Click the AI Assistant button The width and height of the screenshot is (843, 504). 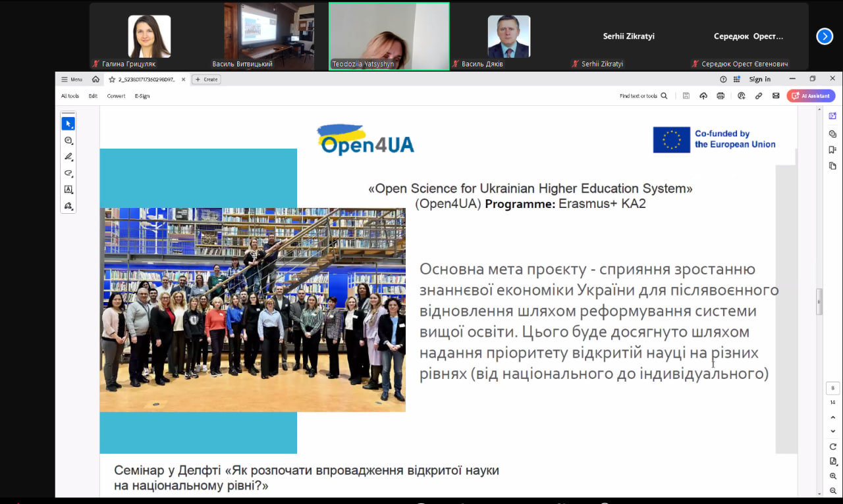tap(811, 96)
